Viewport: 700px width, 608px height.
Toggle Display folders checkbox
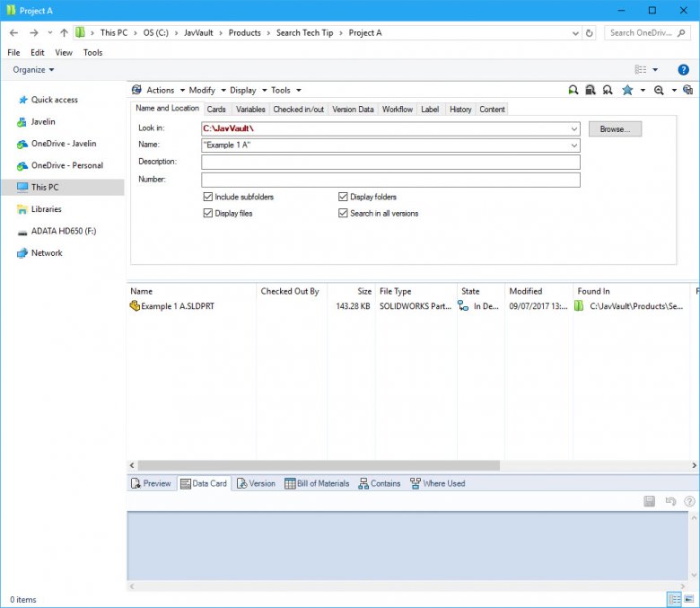(x=343, y=197)
